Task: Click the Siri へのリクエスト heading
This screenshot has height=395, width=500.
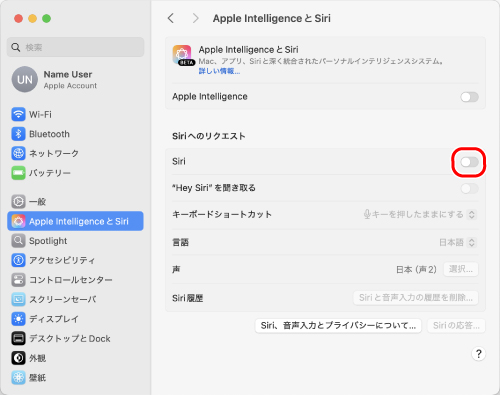Action: pyautogui.click(x=209, y=136)
